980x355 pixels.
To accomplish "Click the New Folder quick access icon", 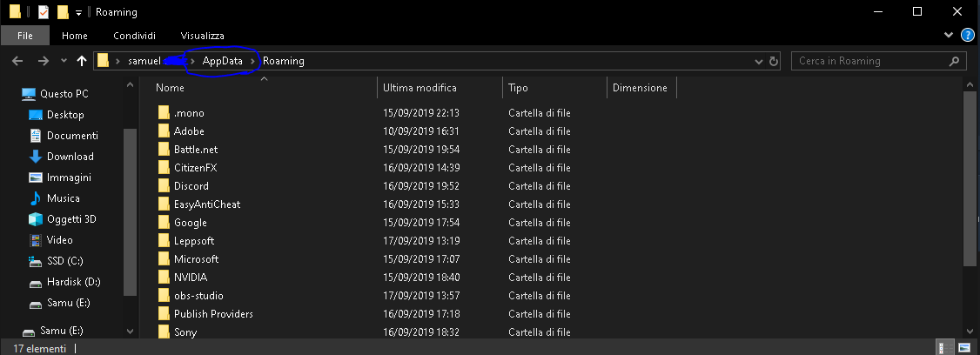I will pos(62,12).
